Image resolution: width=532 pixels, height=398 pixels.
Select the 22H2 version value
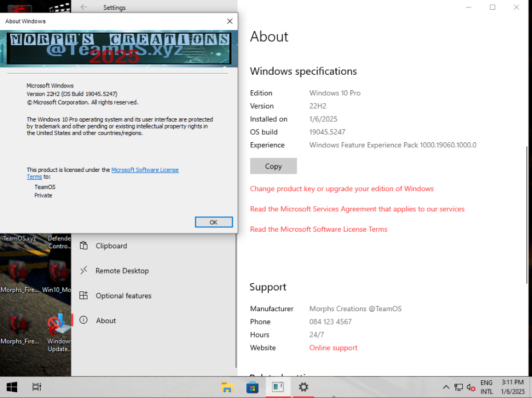pyautogui.click(x=318, y=106)
